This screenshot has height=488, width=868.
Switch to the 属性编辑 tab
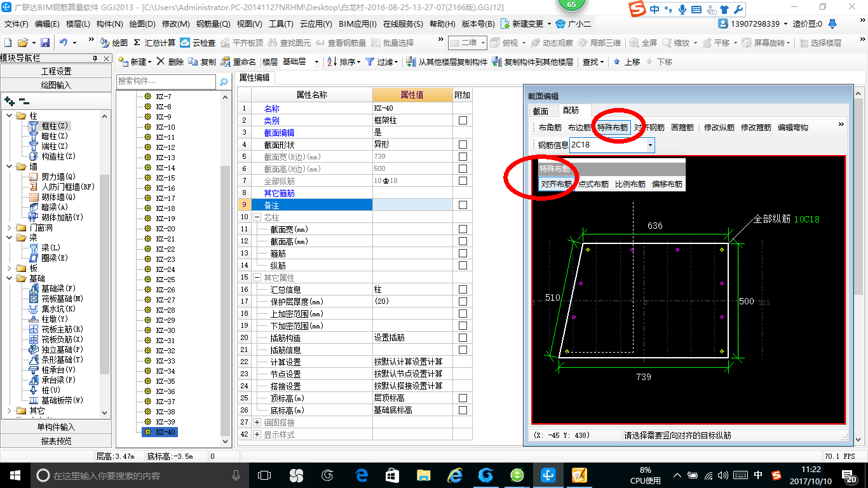pos(254,78)
